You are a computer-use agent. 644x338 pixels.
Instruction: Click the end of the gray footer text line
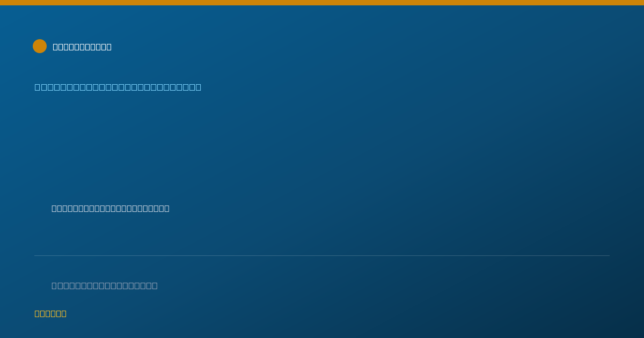tap(155, 285)
